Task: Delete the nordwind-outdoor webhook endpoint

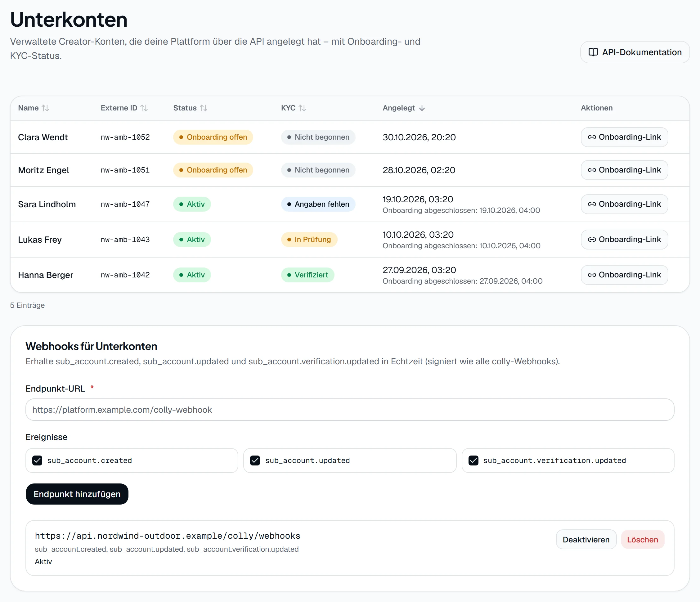Action: click(642, 540)
